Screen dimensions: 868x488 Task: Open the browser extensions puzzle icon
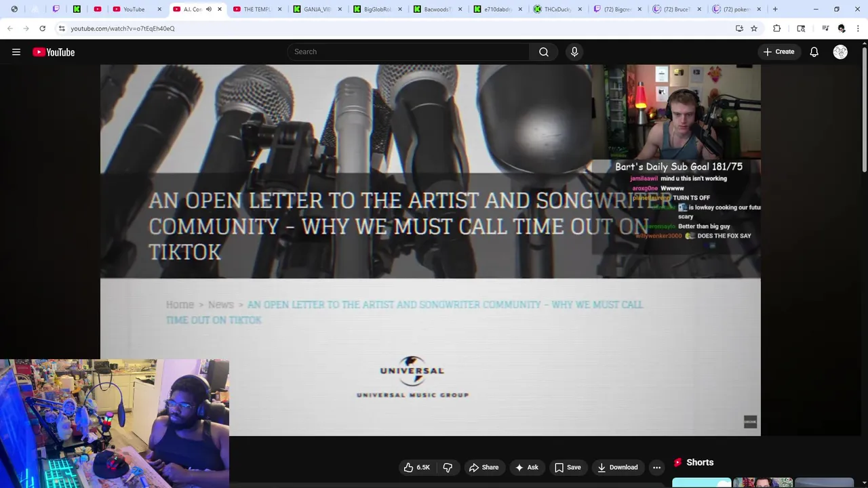click(x=776, y=28)
